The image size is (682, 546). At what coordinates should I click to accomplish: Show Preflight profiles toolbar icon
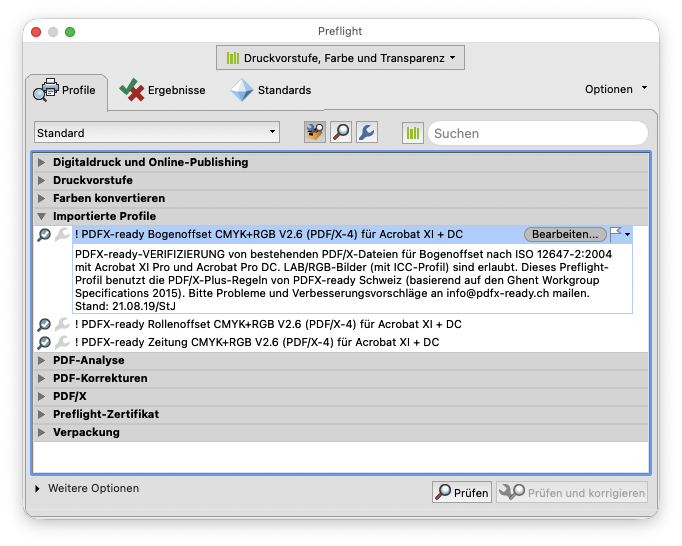click(x=314, y=132)
